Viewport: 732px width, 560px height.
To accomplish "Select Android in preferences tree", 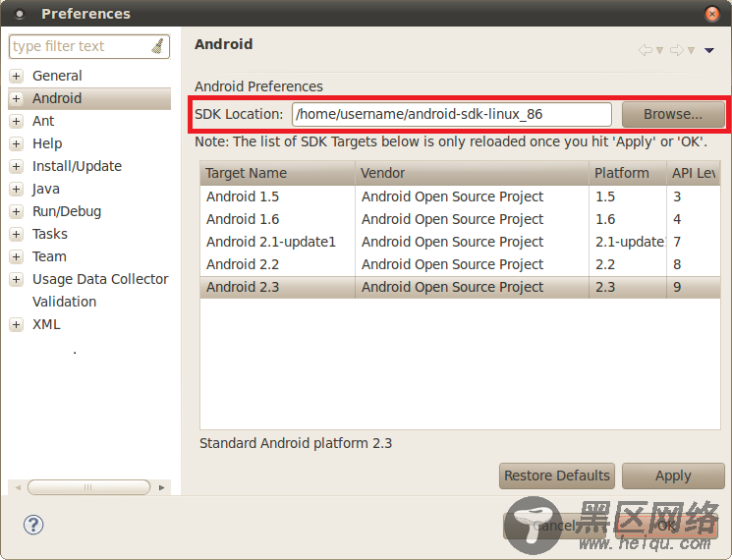I will pos(57,98).
